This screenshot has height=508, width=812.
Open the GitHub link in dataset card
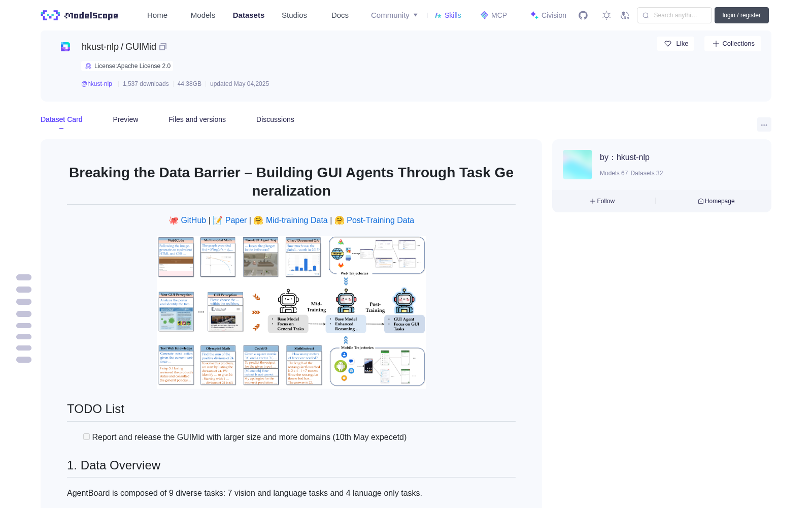click(x=193, y=220)
